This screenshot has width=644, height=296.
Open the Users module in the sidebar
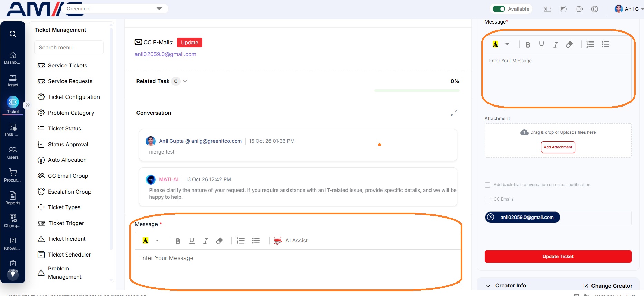(x=13, y=153)
